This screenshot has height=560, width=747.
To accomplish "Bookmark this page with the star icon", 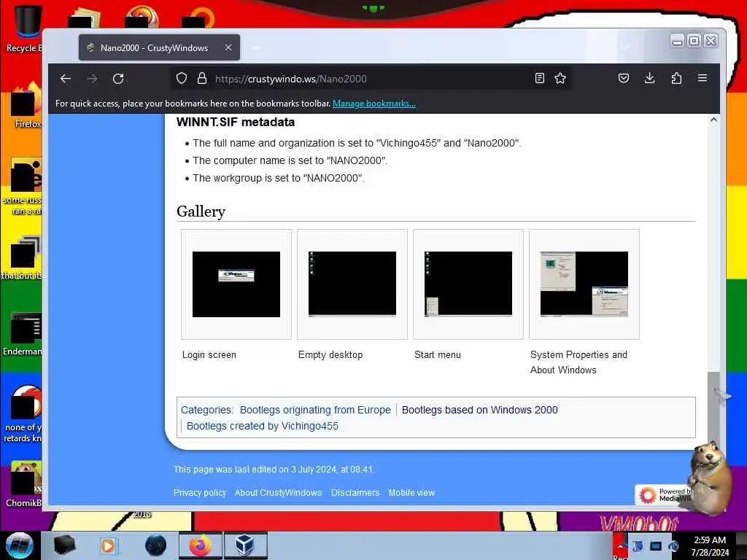I will (560, 78).
